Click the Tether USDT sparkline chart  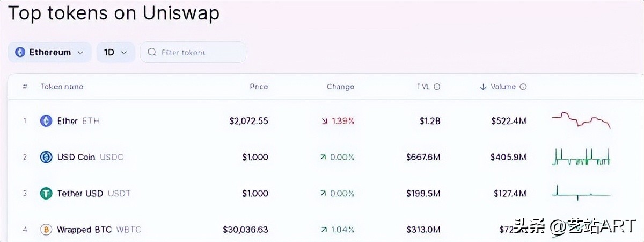[x=581, y=193]
